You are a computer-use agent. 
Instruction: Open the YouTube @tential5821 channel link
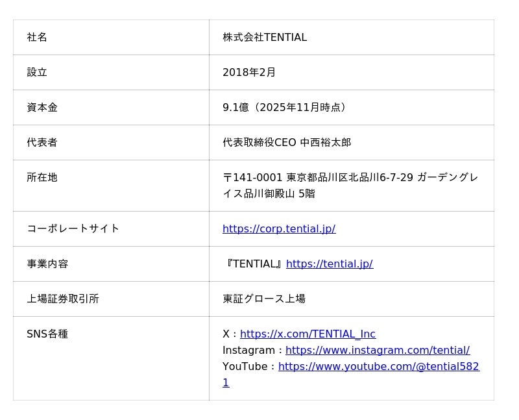point(378,367)
